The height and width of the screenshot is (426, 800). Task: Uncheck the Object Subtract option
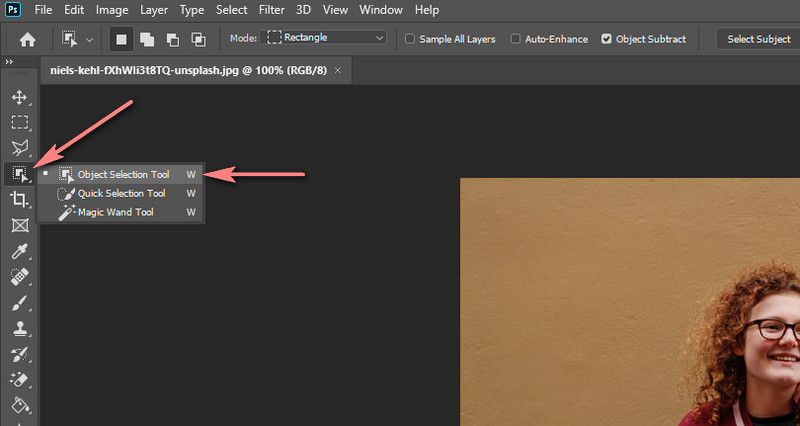[x=607, y=39]
